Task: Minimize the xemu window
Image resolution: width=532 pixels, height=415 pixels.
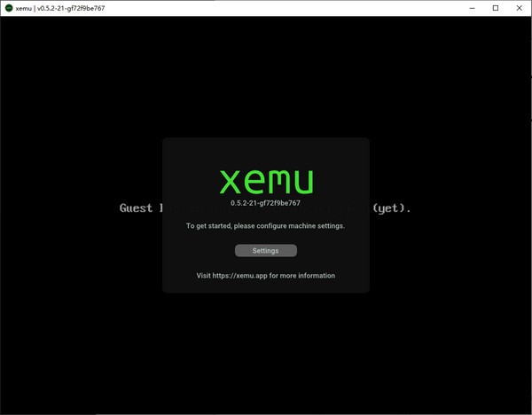Action: (472, 8)
